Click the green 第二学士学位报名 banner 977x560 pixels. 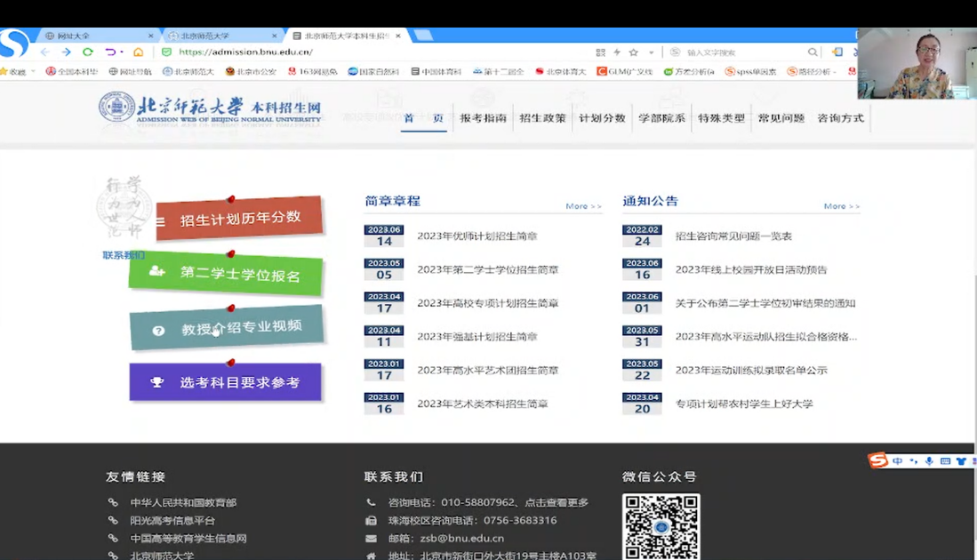(x=226, y=273)
